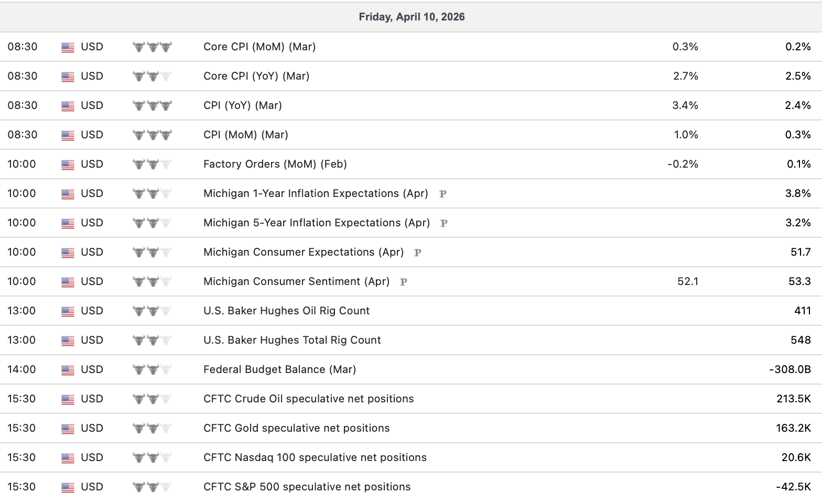
Task: Click the bull volatility icons on the CPI (YoY) row
Action: tap(153, 106)
